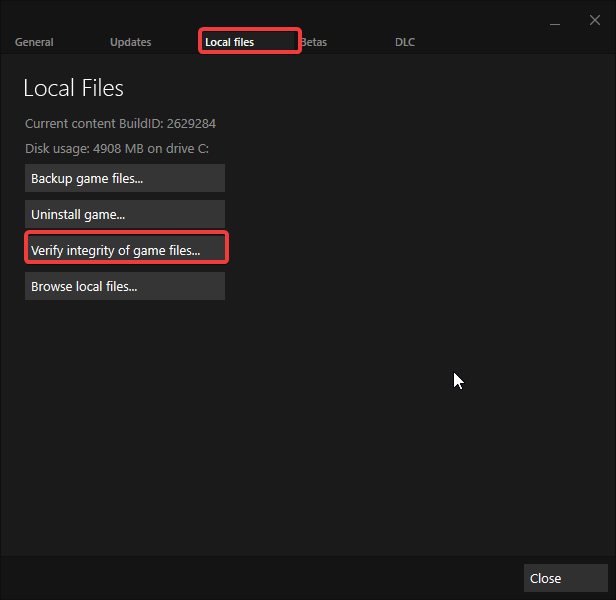The width and height of the screenshot is (616, 600).
Task: Click the Close button at bottom right
Action: 566,578
